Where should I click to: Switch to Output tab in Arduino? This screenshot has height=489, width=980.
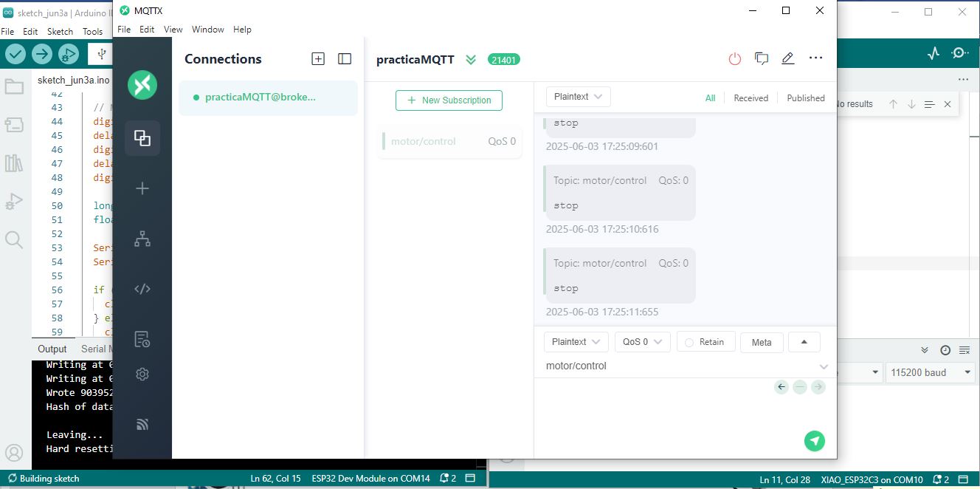(x=52, y=349)
